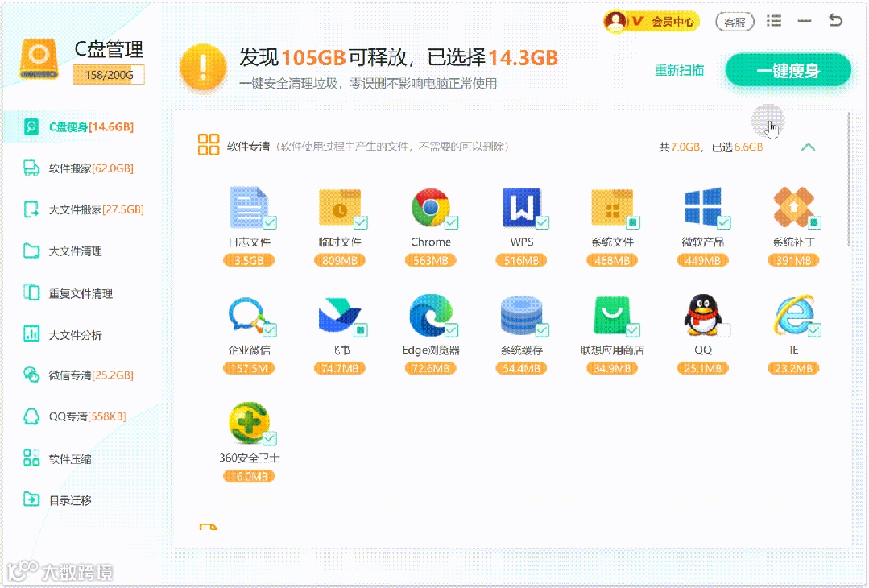This screenshot has height=588, width=869.
Task: Toggle the checkbox on 微软产品
Action: click(x=724, y=222)
